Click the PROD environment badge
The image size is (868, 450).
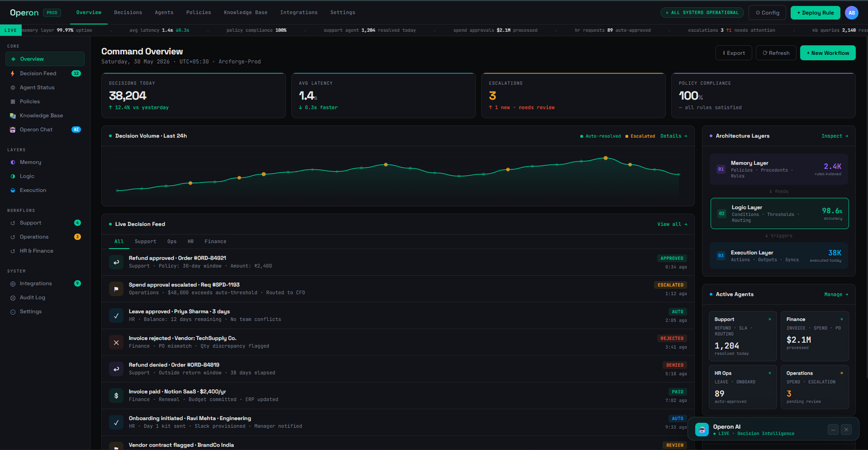tap(52, 12)
